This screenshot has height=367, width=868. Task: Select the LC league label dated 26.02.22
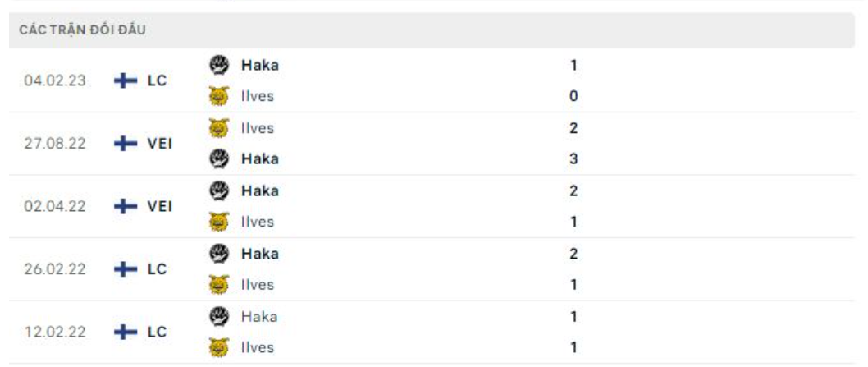pyautogui.click(x=157, y=269)
